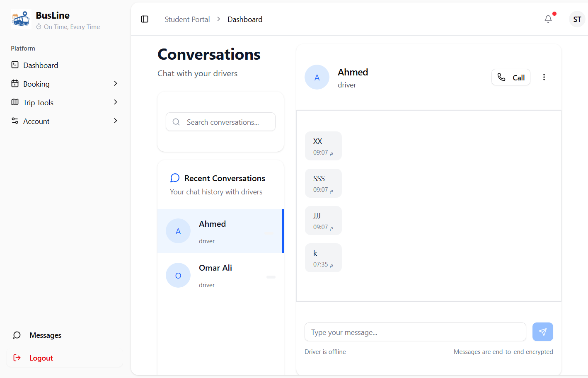Screen dimensions: 588x378
Task: Toggle the sidebar panel icon
Action: (x=145, y=19)
